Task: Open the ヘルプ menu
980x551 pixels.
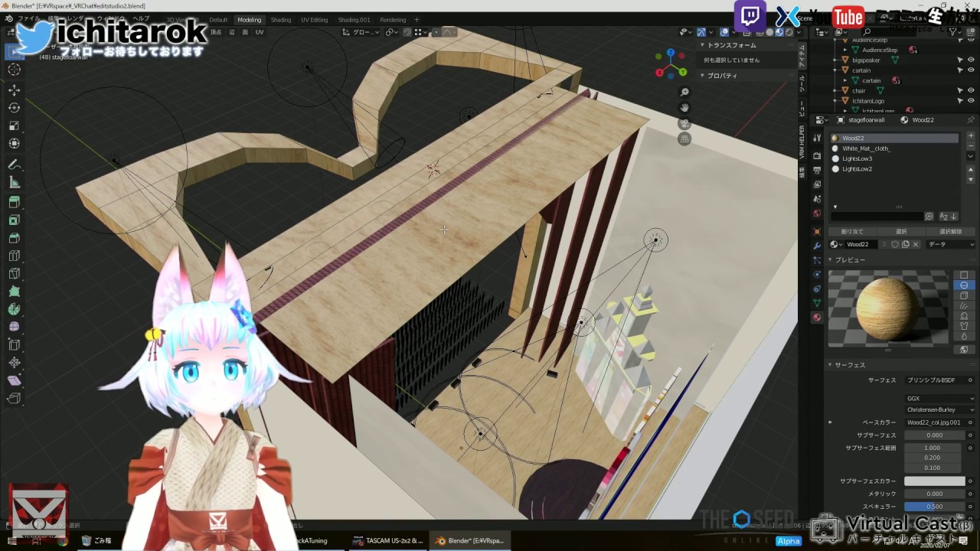Action: [x=141, y=18]
